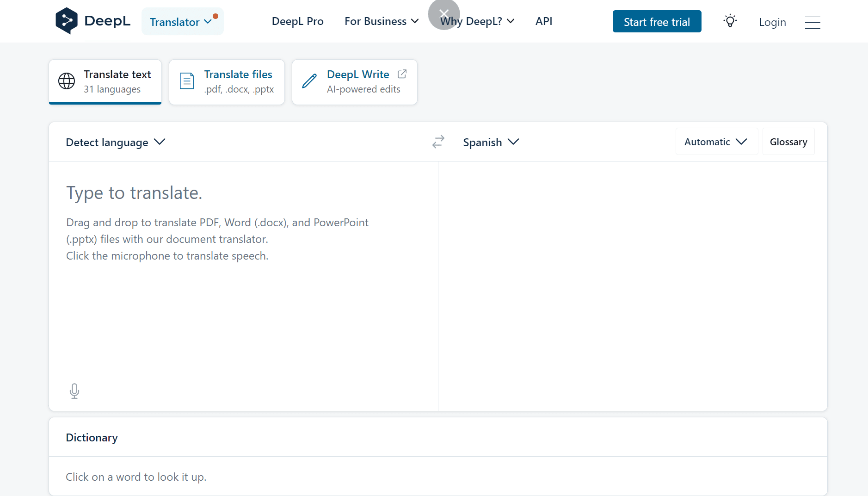Switch to the Translate files tab
The image size is (868, 496).
[226, 81]
